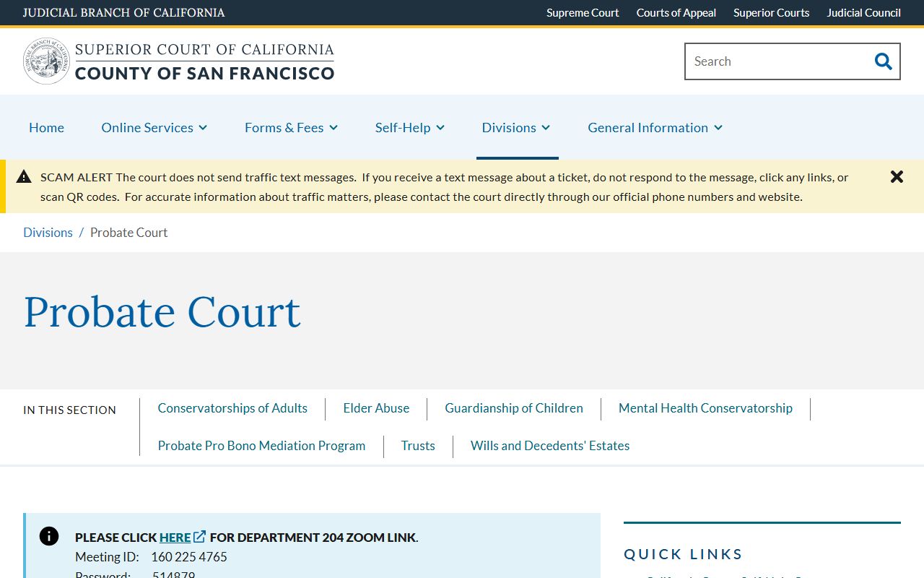Screen dimensions: 924x578
Task: Expand the Forms & Fees menu
Action: (x=292, y=127)
